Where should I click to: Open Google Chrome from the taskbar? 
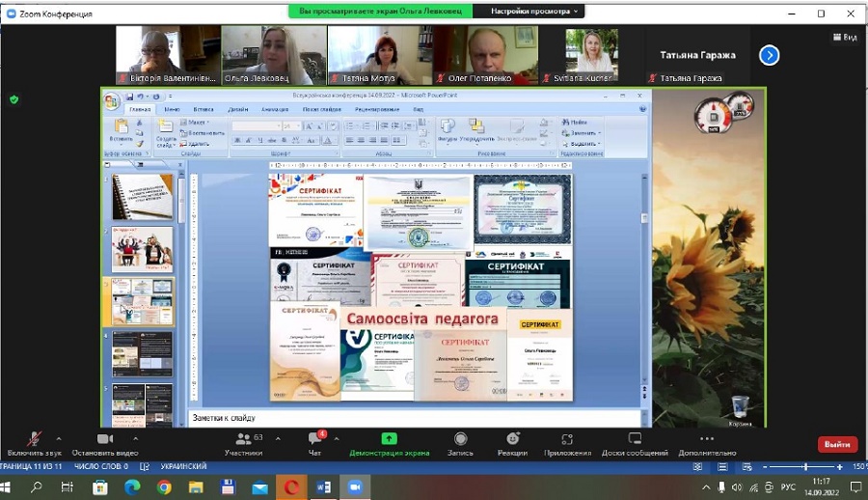pos(164,487)
